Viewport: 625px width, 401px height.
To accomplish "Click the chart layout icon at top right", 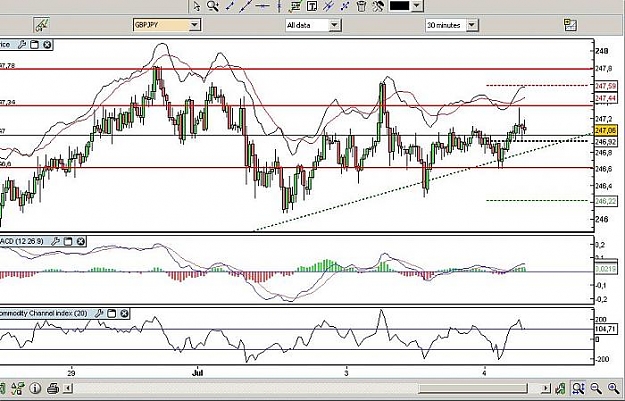I will tap(570, 25).
